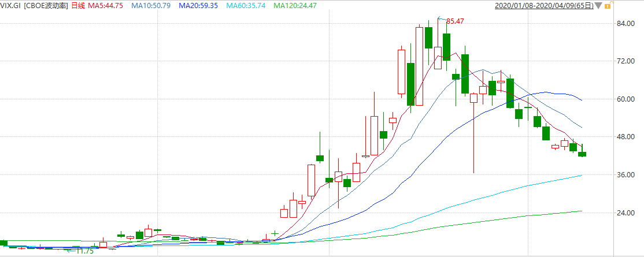
Task: Click the 72.00 price axis label
Action: (626, 61)
